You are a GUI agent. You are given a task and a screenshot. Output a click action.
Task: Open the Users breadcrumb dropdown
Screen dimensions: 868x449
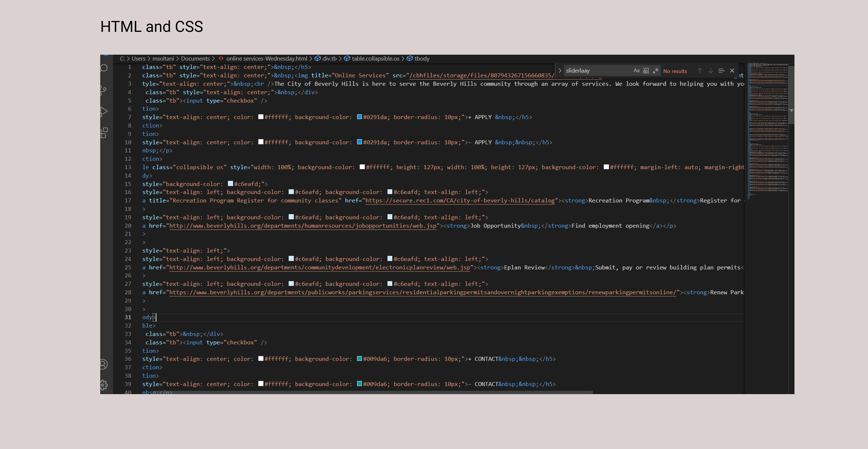pos(139,58)
